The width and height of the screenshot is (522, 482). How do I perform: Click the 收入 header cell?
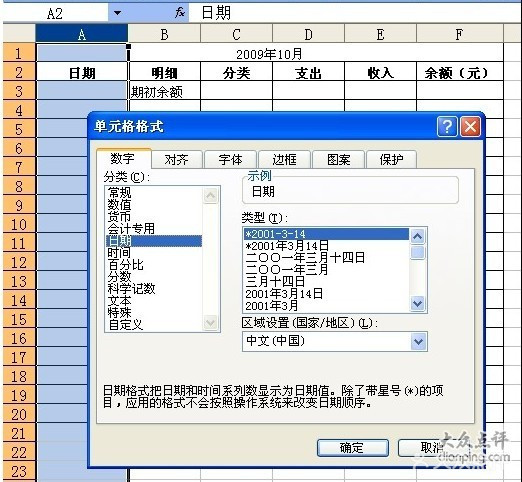[380, 72]
